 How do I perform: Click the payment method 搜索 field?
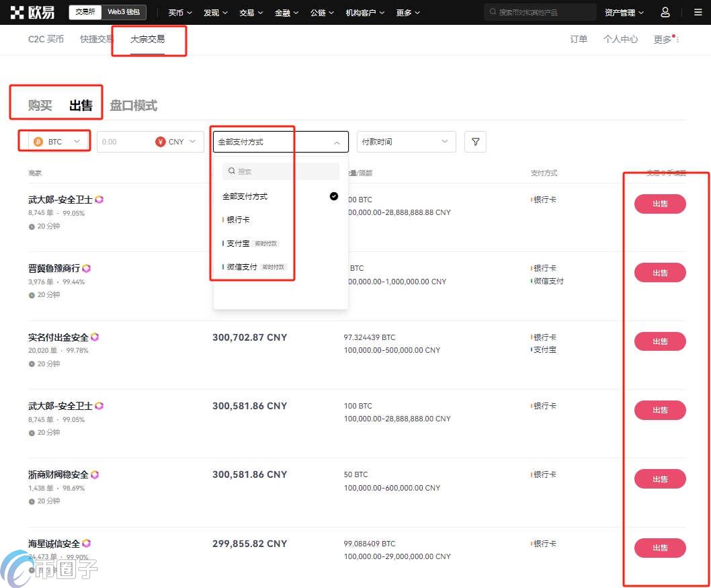point(281,171)
